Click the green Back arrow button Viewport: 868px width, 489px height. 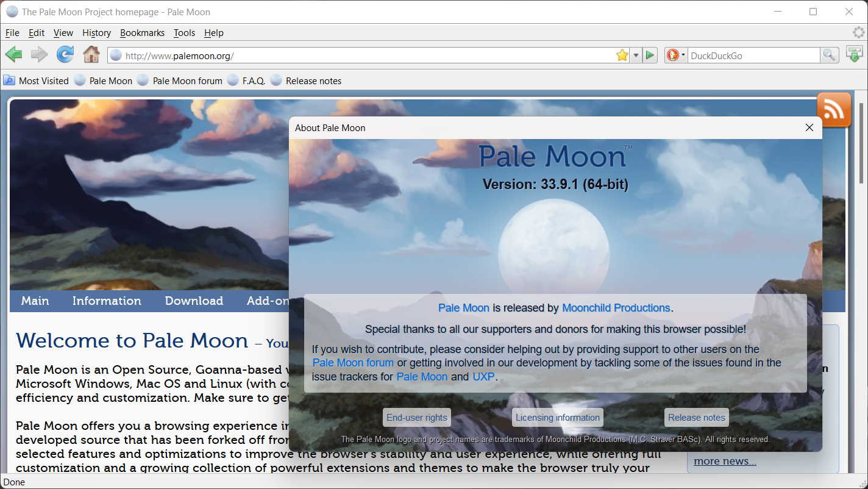pos(13,55)
